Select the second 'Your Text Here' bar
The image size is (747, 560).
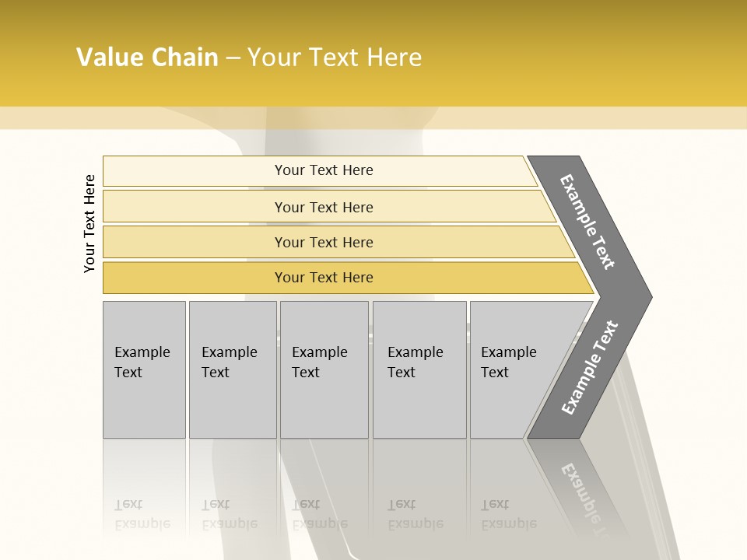[323, 207]
